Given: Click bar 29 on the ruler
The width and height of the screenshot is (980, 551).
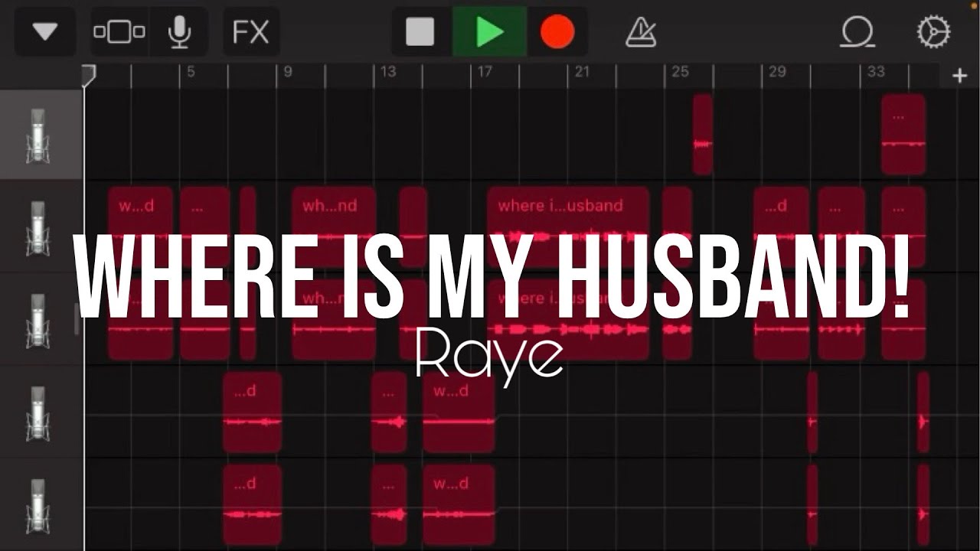Looking at the screenshot, I should point(777,72).
